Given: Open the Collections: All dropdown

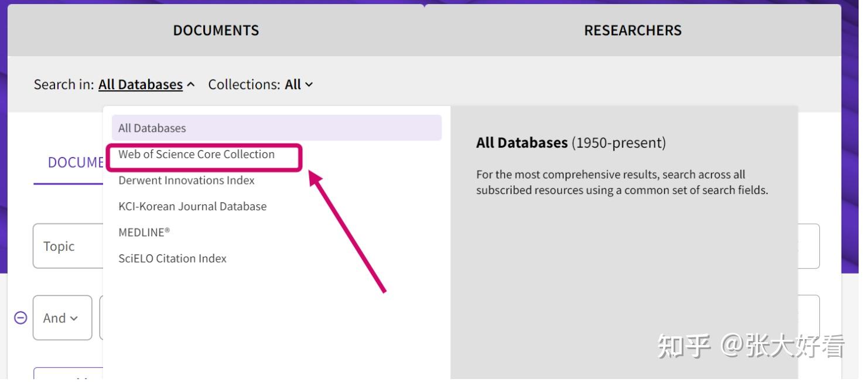Looking at the screenshot, I should 299,84.
